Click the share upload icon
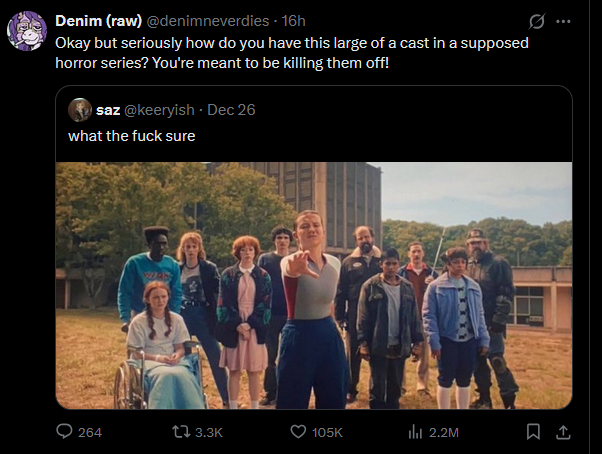This screenshot has width=602, height=454. 563,432
